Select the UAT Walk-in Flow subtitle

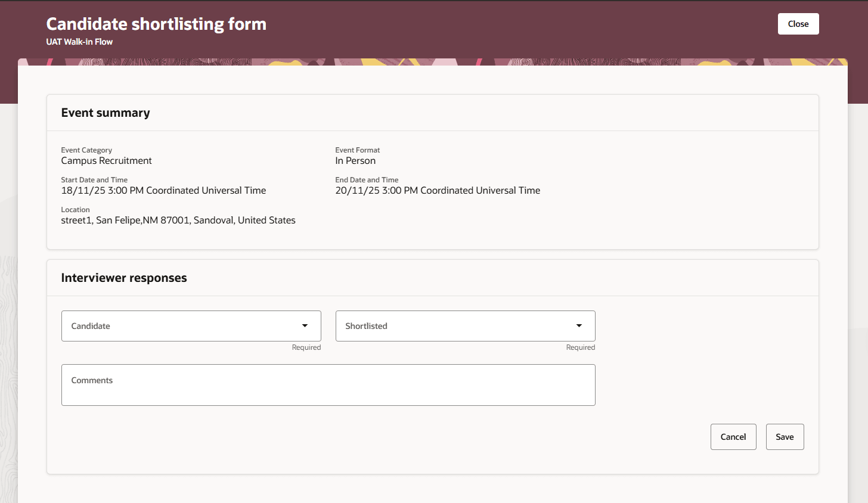pyautogui.click(x=79, y=42)
